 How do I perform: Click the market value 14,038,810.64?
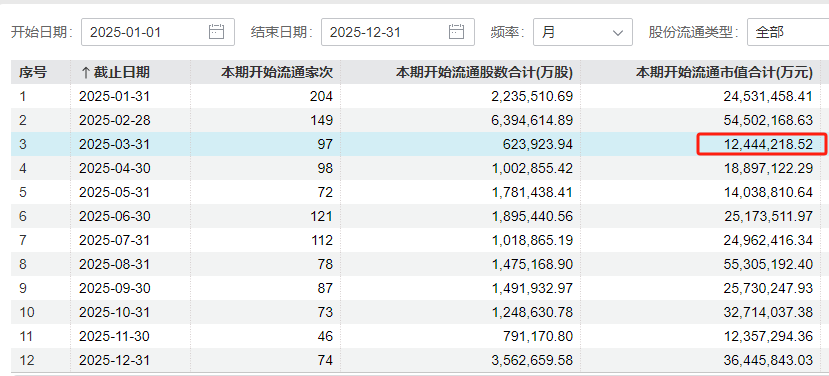point(768,192)
